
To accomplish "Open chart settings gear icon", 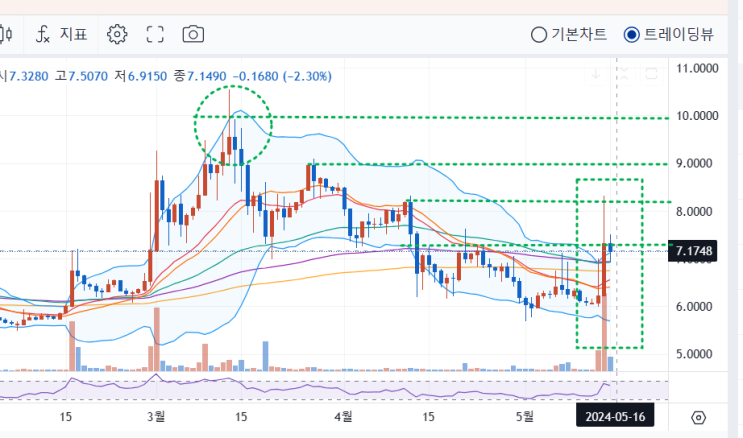I will click(x=117, y=34).
